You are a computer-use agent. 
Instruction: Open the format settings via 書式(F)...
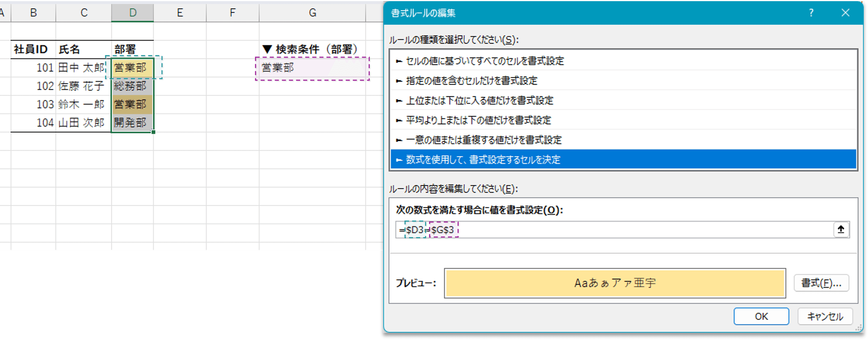pyautogui.click(x=821, y=283)
